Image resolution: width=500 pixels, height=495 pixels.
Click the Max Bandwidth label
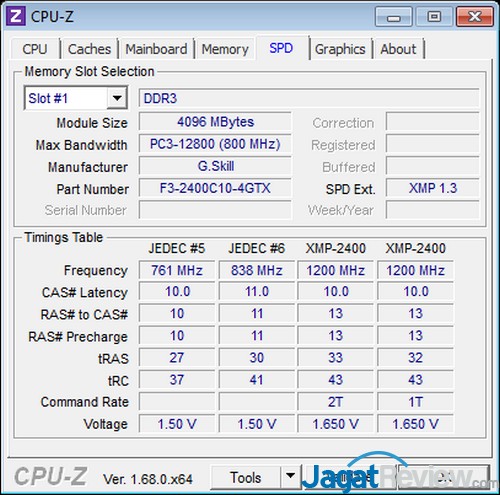82,145
